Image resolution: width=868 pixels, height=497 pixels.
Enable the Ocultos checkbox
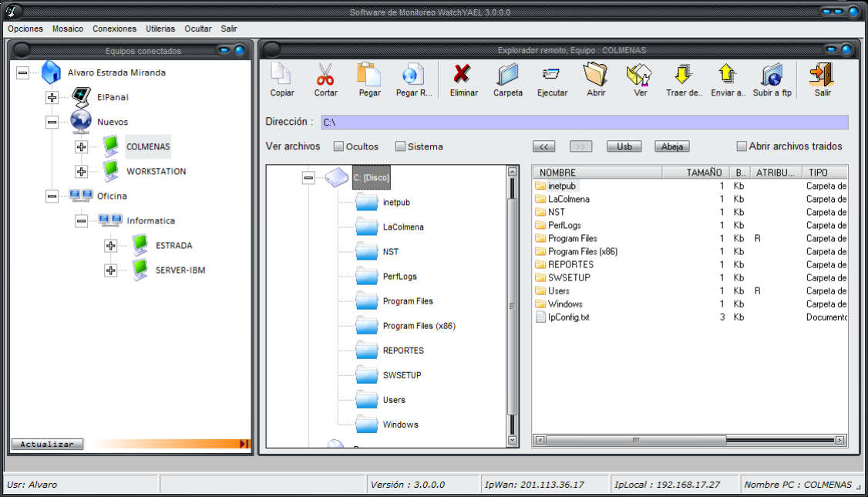(x=338, y=146)
